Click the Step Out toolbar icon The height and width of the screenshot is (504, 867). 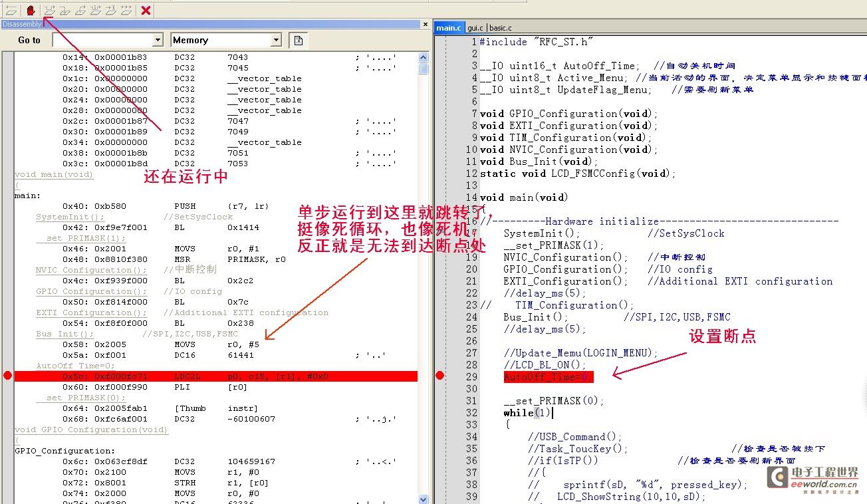tap(80, 10)
